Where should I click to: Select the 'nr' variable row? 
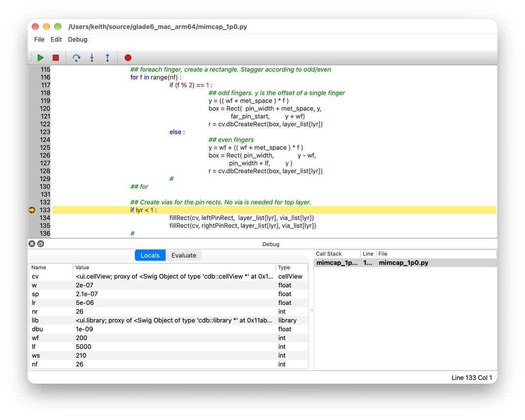click(169, 312)
